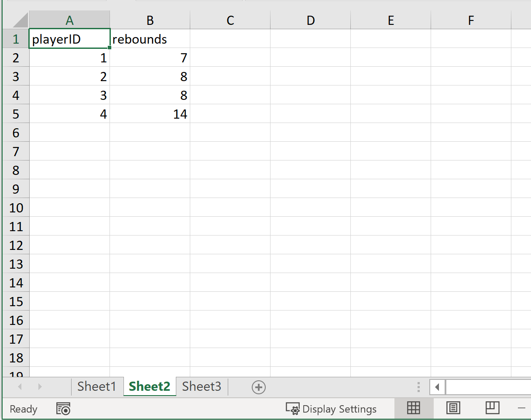Open Display Settings from the status bar

[332, 409]
